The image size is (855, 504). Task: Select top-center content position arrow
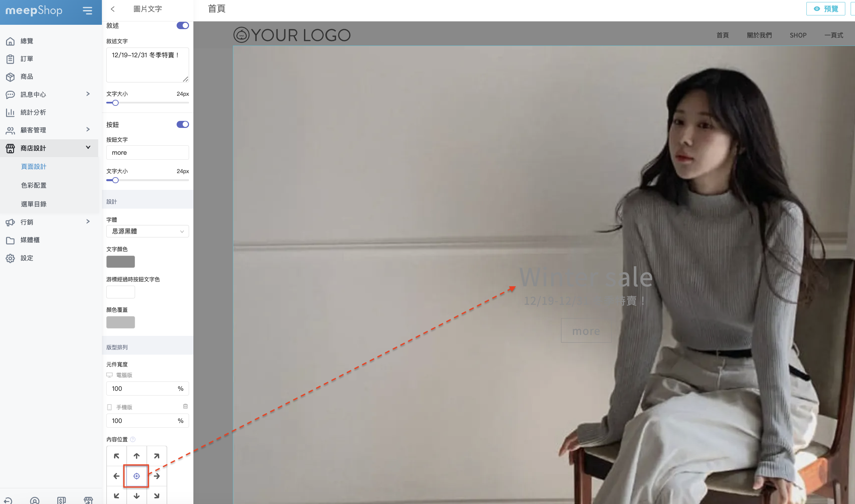[137, 456]
